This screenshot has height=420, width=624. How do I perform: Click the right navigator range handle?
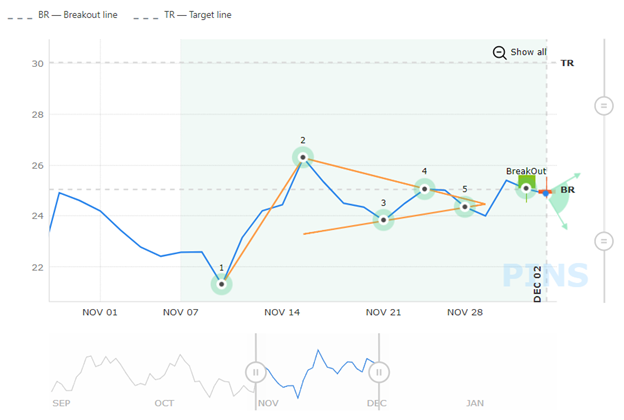coord(378,372)
